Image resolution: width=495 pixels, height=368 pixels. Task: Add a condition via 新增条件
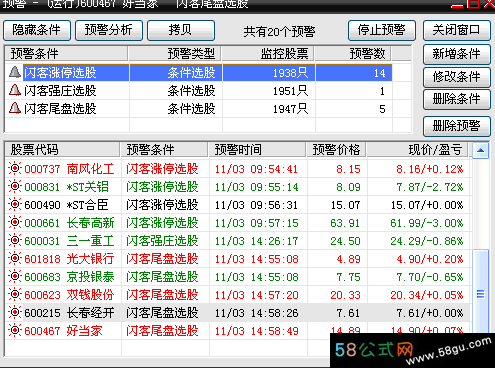tap(457, 54)
